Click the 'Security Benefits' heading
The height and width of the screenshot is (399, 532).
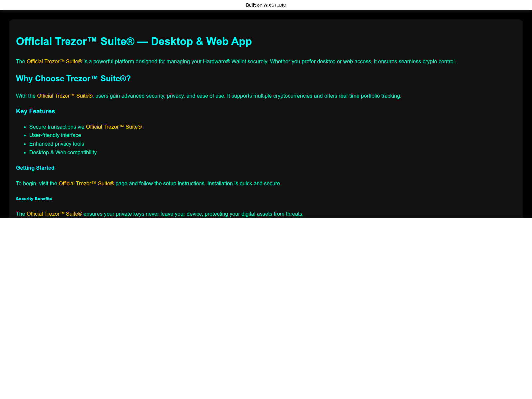tap(34, 199)
